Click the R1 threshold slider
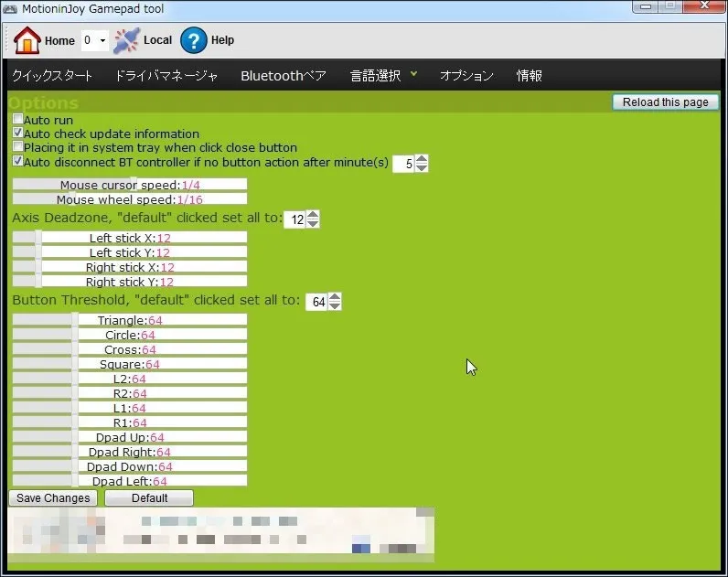 pyautogui.click(x=130, y=422)
